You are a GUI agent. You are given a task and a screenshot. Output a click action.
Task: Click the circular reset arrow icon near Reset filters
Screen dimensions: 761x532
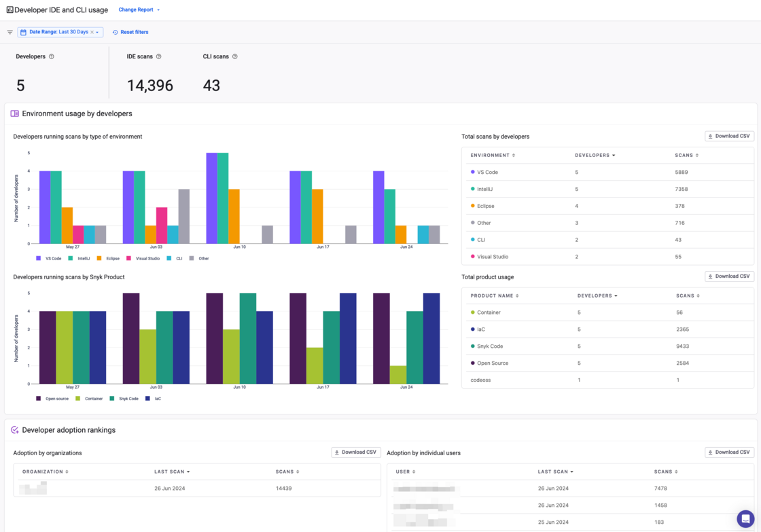tap(115, 32)
